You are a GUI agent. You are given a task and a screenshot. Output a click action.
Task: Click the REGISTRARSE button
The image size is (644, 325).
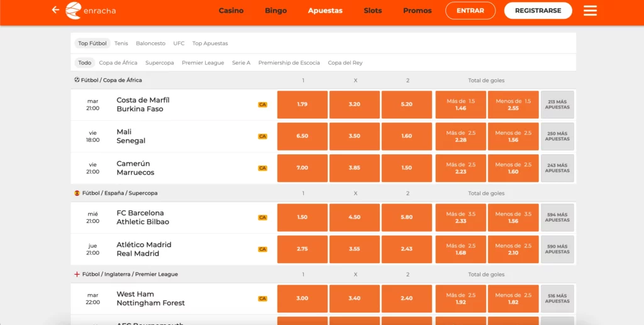tap(538, 11)
